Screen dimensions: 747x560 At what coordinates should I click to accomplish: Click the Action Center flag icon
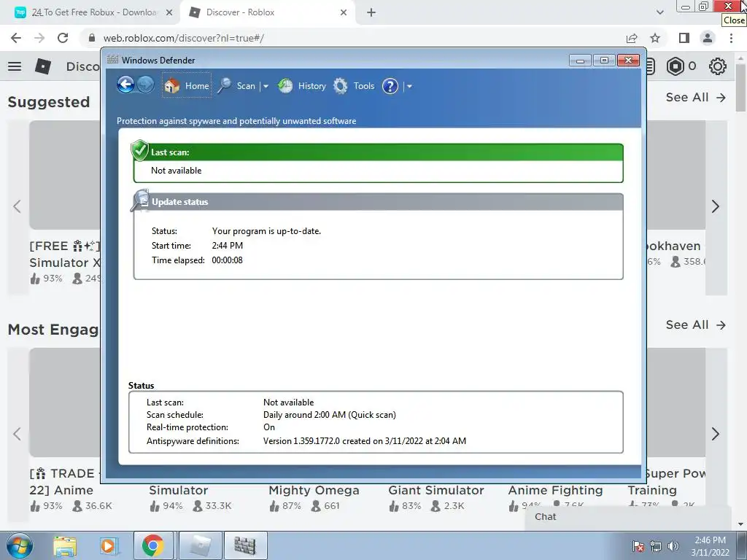point(638,546)
